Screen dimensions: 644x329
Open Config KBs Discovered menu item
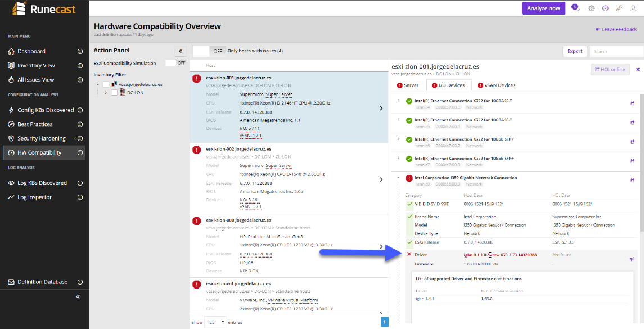[x=46, y=110]
